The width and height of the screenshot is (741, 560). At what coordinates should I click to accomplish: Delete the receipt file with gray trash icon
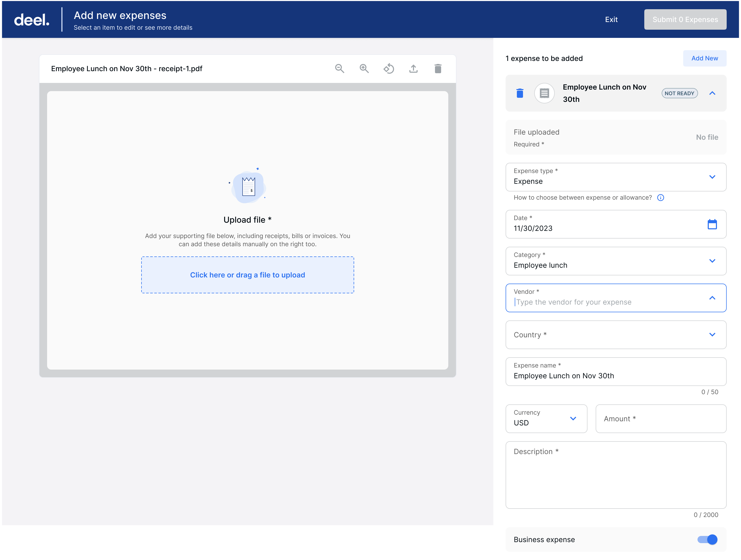pyautogui.click(x=438, y=69)
